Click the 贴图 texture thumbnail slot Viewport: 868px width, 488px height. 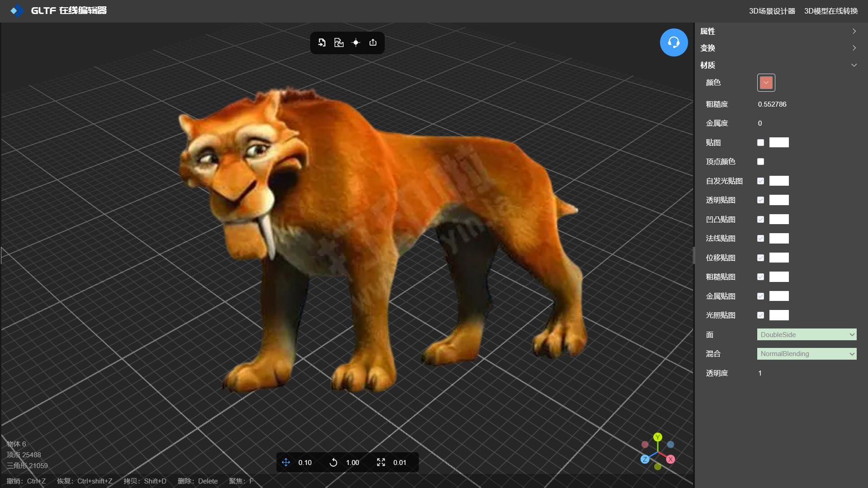[x=779, y=142]
